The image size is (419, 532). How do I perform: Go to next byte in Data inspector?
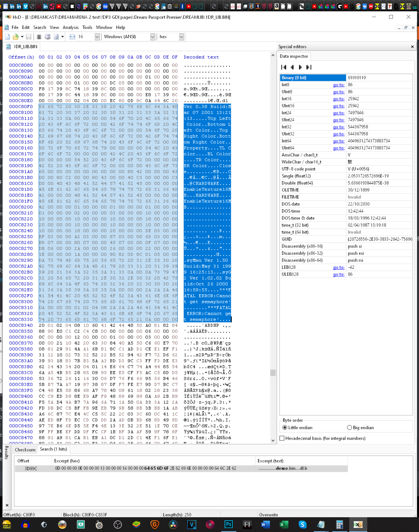click(x=300, y=67)
